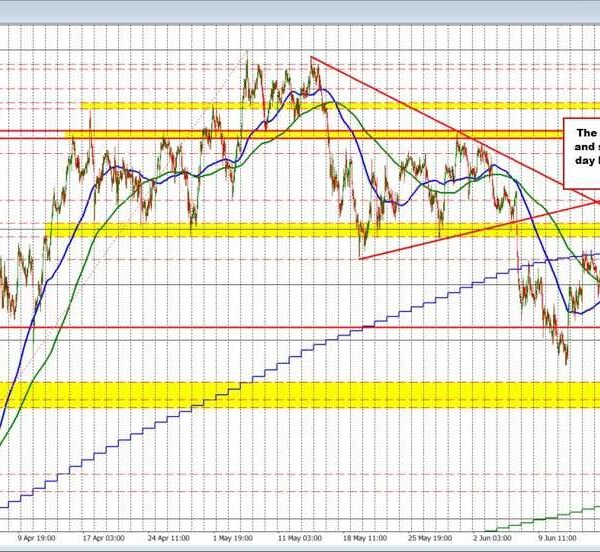Select the long red horizontal line below June prices

300,327
